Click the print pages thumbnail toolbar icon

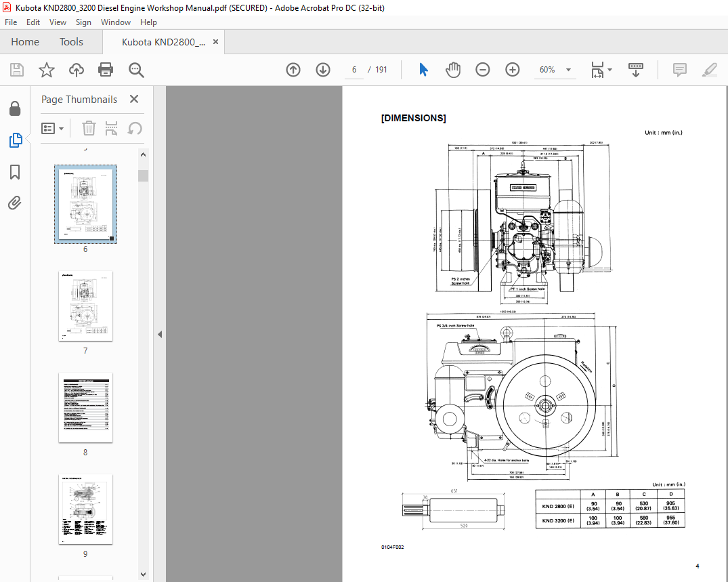click(x=112, y=128)
